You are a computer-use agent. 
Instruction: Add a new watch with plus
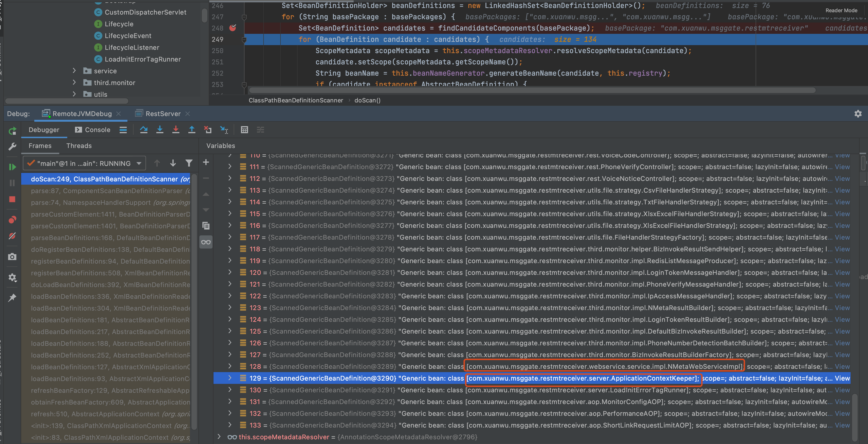(206, 162)
